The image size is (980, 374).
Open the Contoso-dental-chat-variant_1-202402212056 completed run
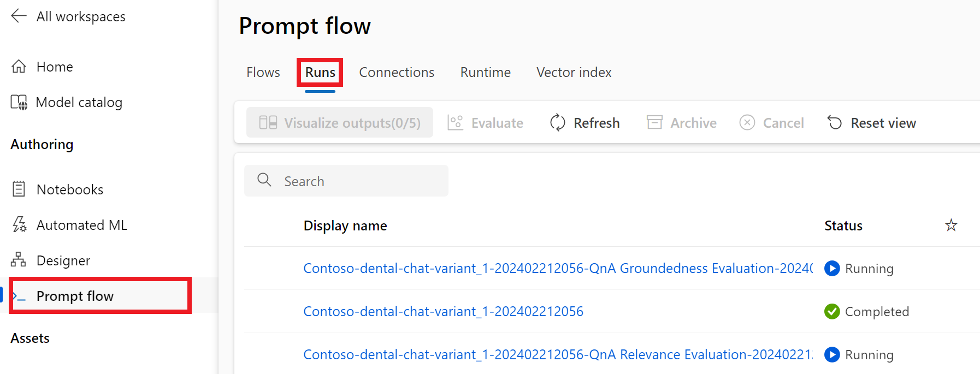pos(443,311)
